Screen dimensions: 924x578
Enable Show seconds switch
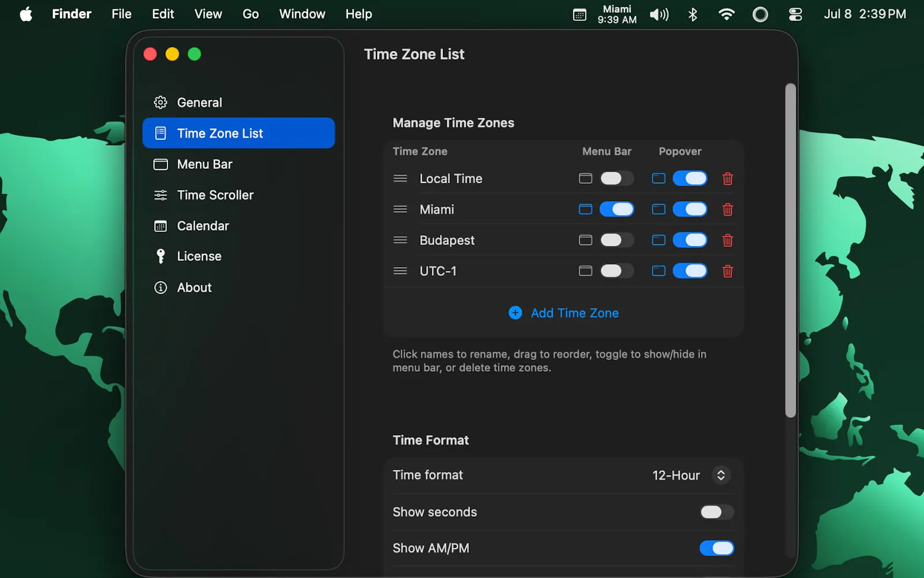[717, 512]
